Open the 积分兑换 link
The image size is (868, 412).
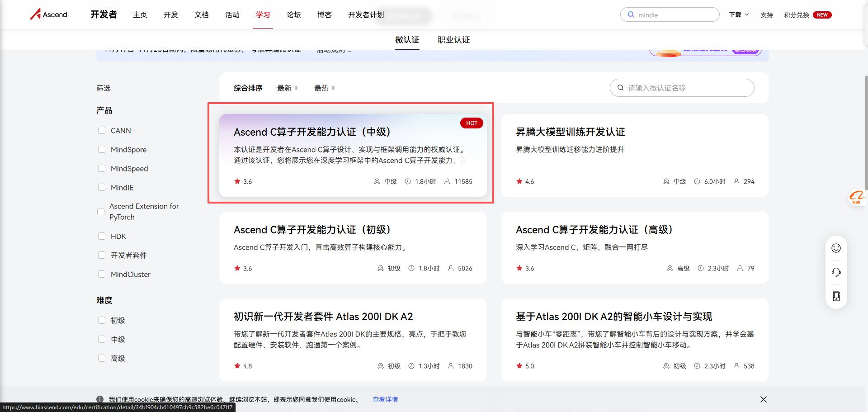797,15
